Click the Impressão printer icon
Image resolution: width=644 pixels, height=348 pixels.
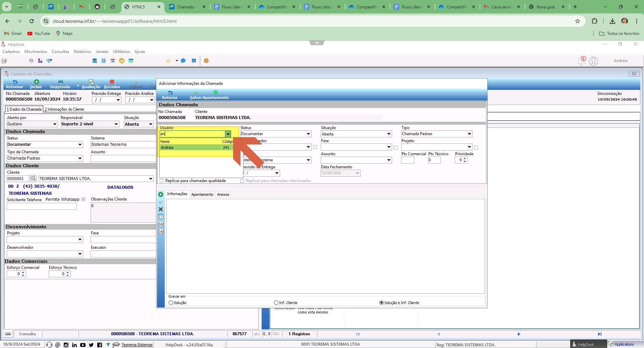pos(60,82)
